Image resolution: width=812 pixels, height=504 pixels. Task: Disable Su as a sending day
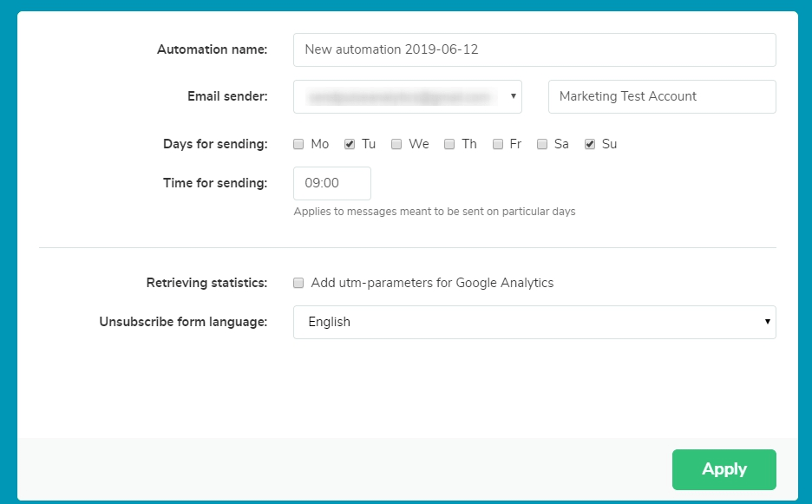click(590, 145)
